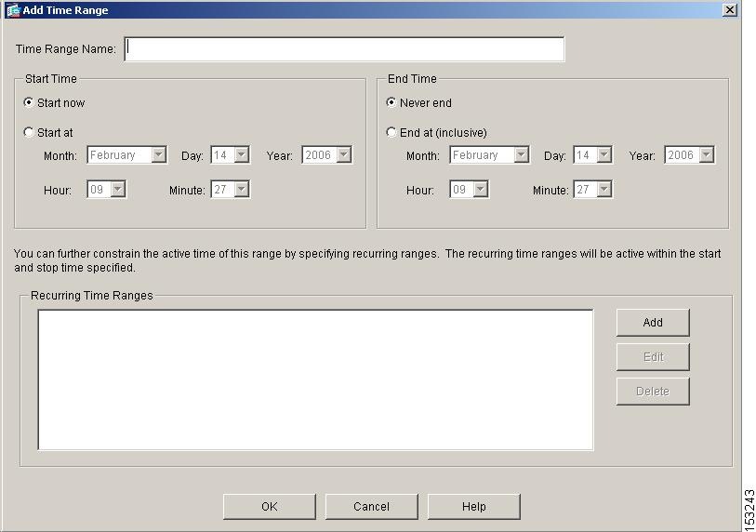Close the Add Time Range window

(730, 9)
